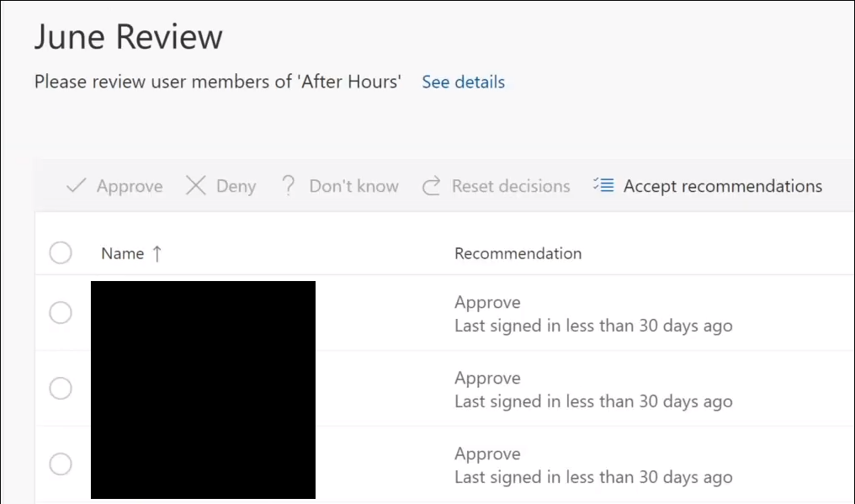Click the question mark icon for Don't know
Image resolution: width=855 pixels, height=504 pixels.
tap(289, 186)
